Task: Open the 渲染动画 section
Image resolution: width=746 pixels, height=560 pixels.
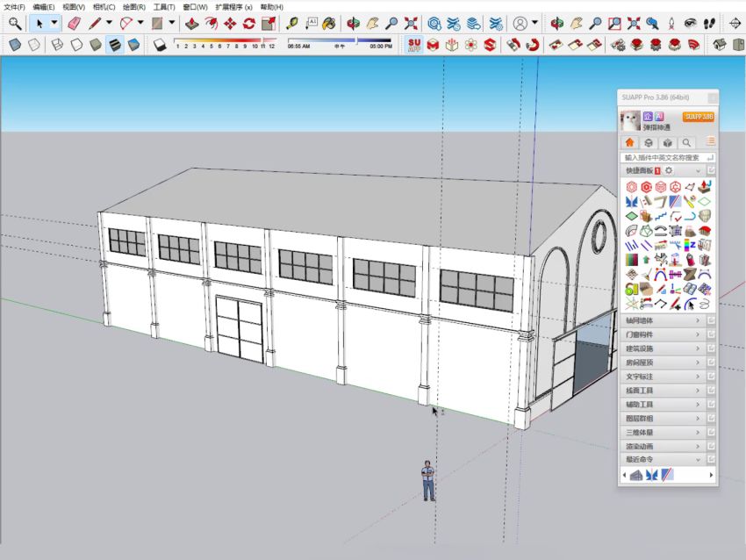Action: tap(664, 446)
